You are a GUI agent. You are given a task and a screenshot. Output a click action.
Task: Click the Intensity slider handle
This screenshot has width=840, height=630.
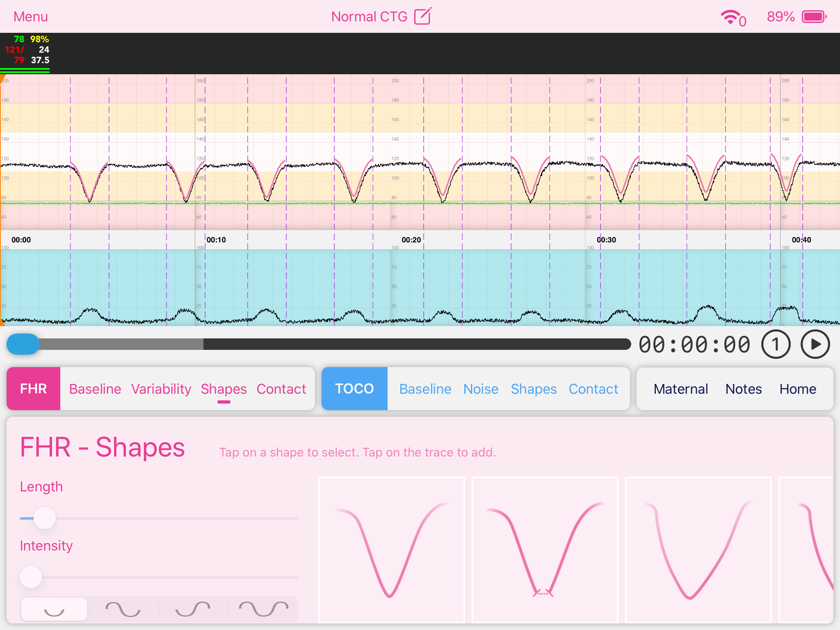(x=31, y=577)
